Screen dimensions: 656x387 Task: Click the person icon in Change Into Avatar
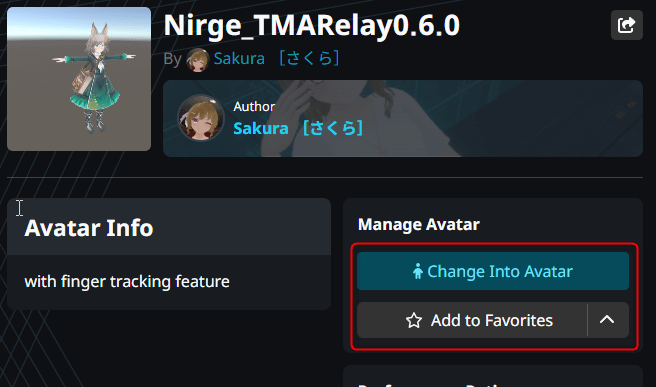418,272
